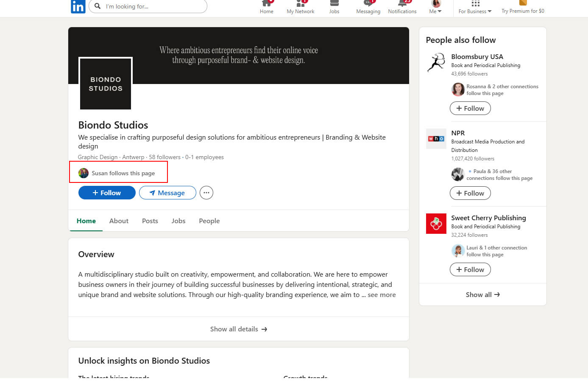Click the Bloomsbury USA logo
Image resolution: width=588 pixels, height=384 pixels.
click(x=436, y=63)
